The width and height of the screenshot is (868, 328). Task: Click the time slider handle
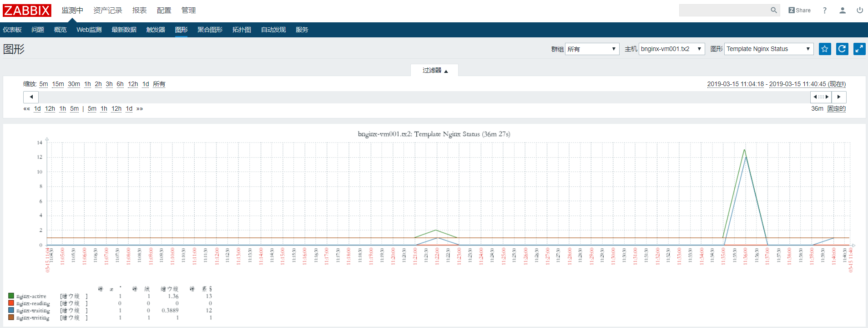tap(821, 97)
